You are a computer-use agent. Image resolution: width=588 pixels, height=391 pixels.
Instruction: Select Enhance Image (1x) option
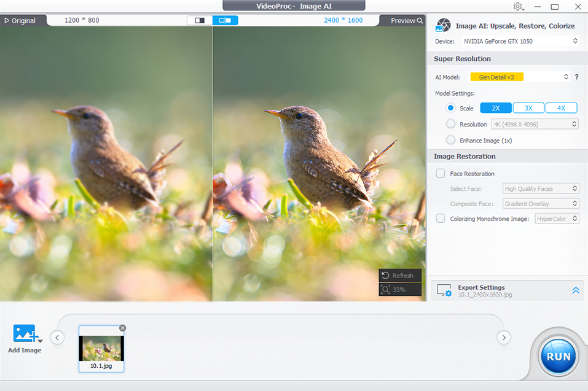(x=450, y=140)
